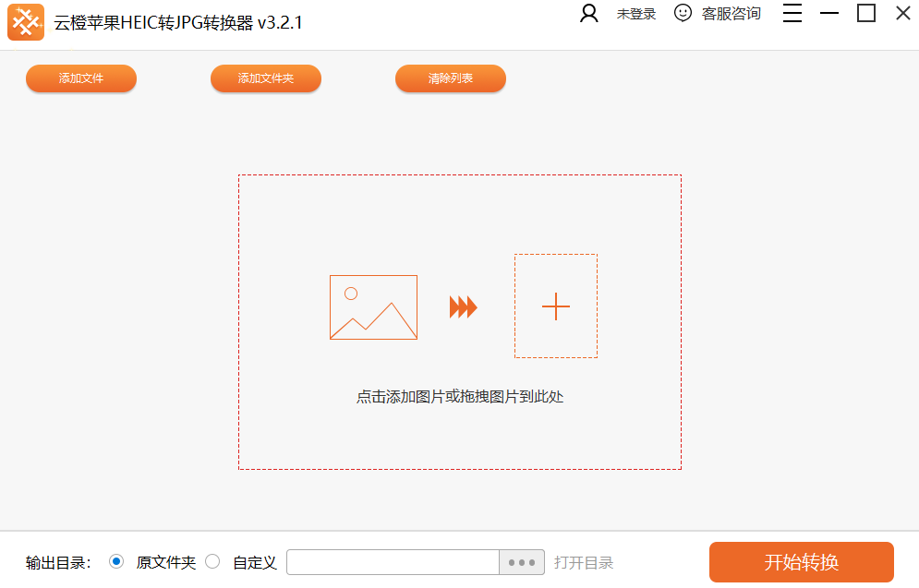Viewport: 919px width, 588px height.
Task: Open the ... browse button for output path
Action: [524, 561]
